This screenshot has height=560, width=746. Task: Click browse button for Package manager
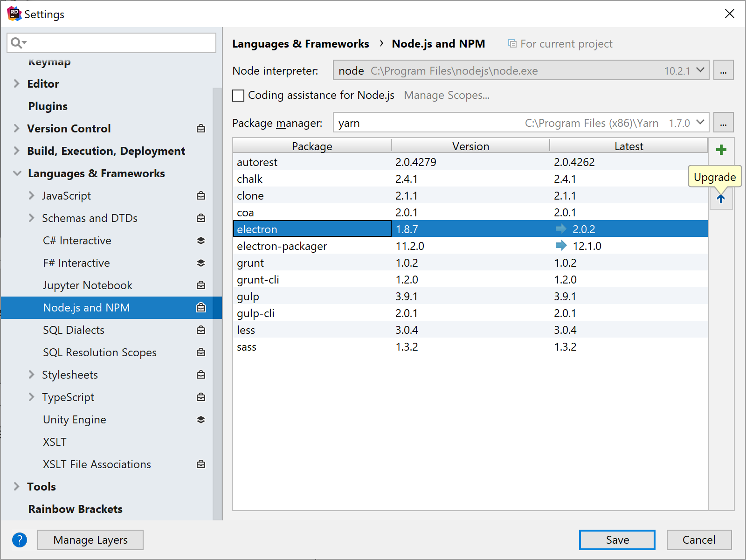(723, 123)
